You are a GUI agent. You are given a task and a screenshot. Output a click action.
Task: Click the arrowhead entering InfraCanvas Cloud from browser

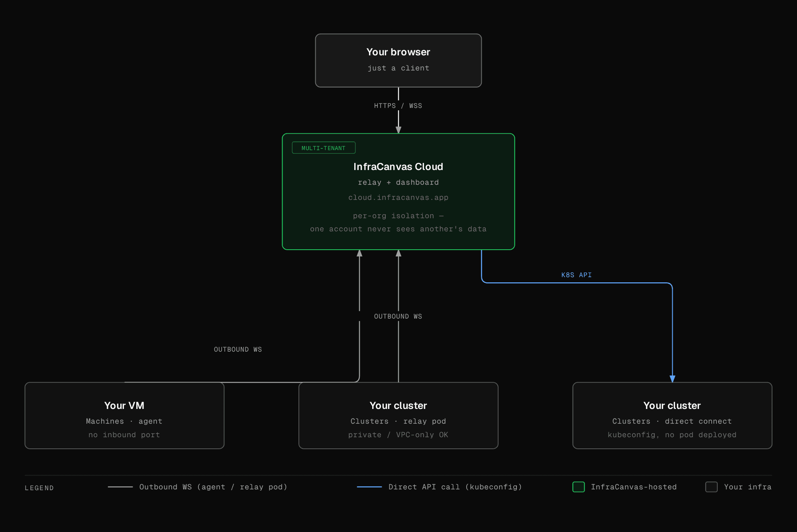tap(398, 130)
